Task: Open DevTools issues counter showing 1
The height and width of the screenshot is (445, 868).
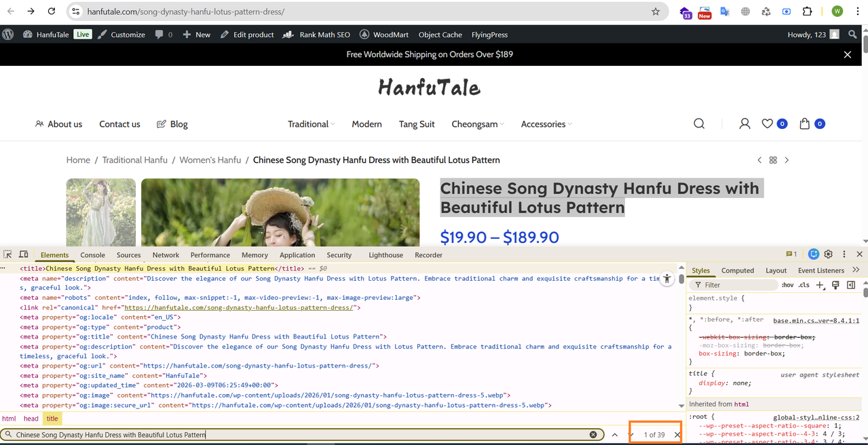Action: tap(791, 254)
